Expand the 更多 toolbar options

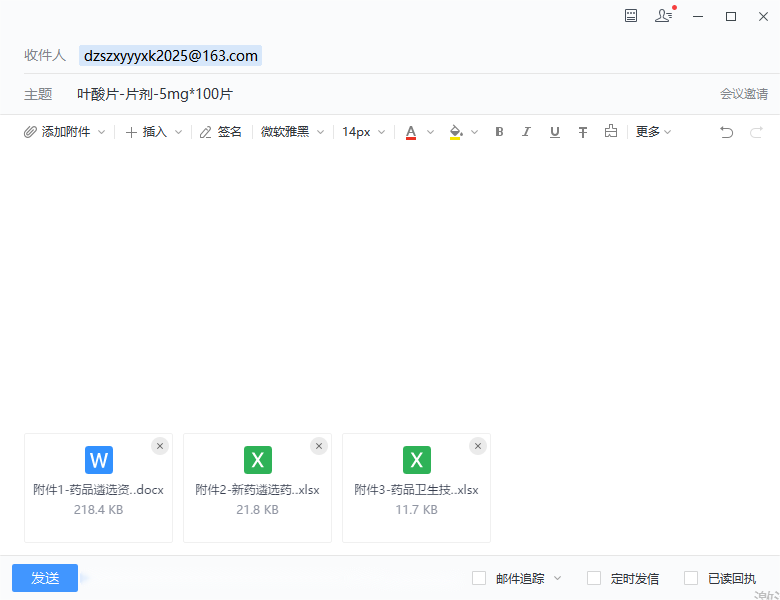653,132
